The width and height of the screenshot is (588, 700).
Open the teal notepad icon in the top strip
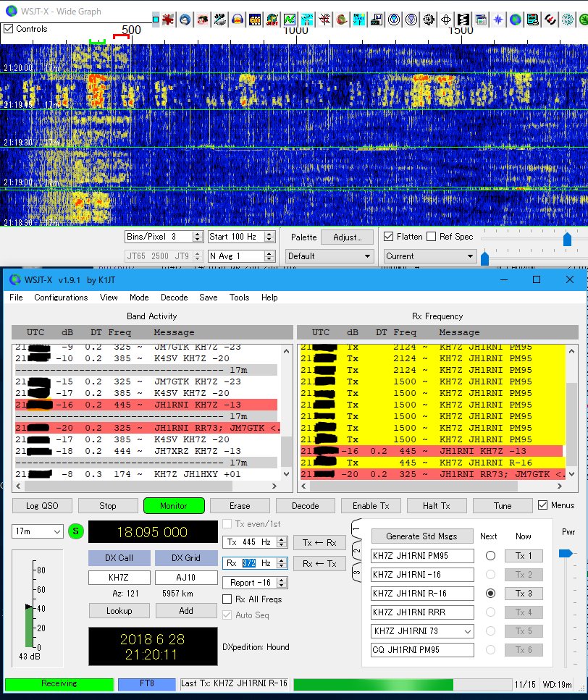tap(533, 20)
